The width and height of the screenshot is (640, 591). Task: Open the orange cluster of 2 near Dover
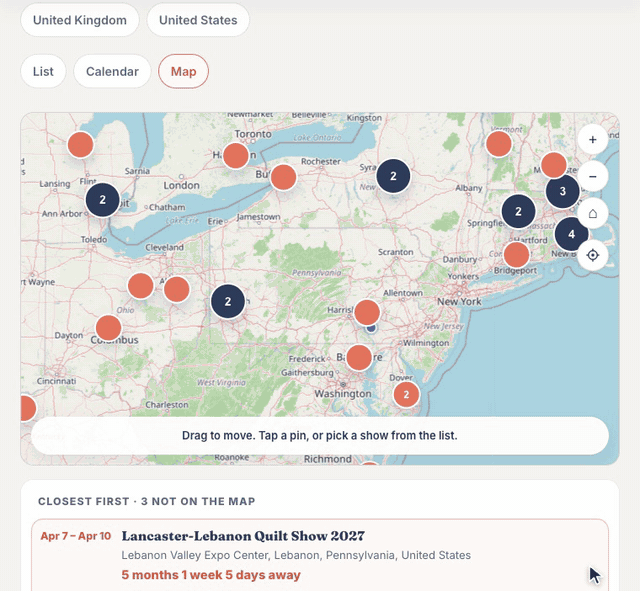(406, 394)
